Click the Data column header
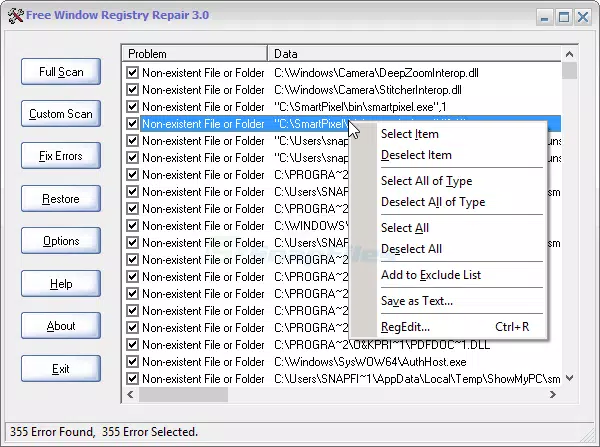 tap(414, 54)
